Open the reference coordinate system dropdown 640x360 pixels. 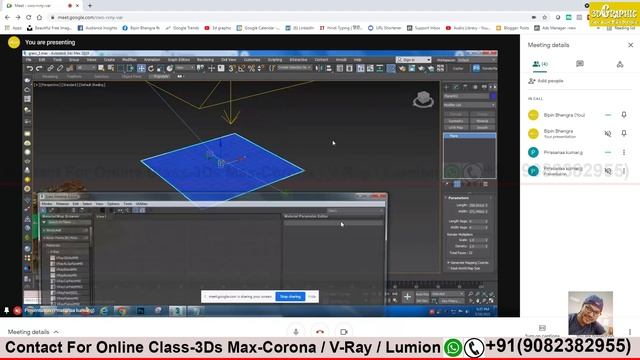tap(185, 68)
